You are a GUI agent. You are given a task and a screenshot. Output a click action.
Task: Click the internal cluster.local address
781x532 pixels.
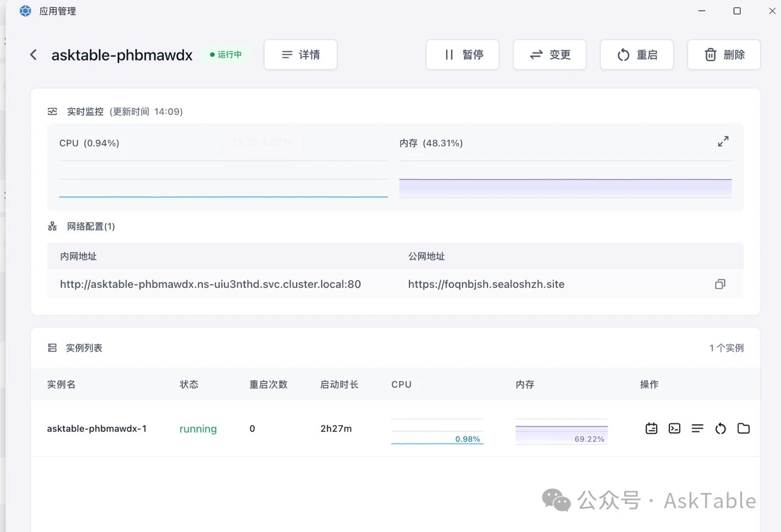click(211, 284)
